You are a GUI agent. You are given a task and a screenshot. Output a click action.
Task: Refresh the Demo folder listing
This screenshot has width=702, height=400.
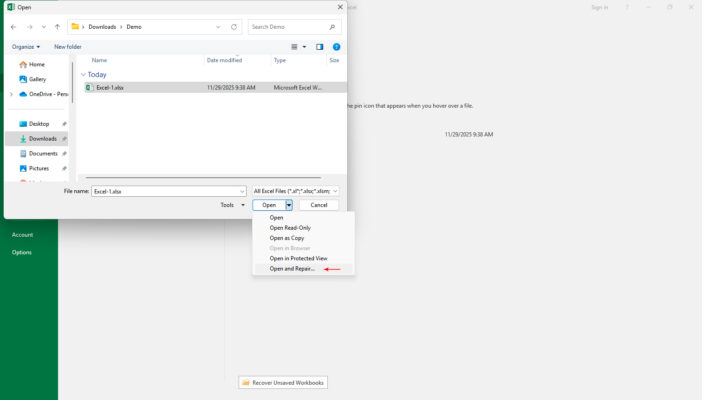point(234,27)
